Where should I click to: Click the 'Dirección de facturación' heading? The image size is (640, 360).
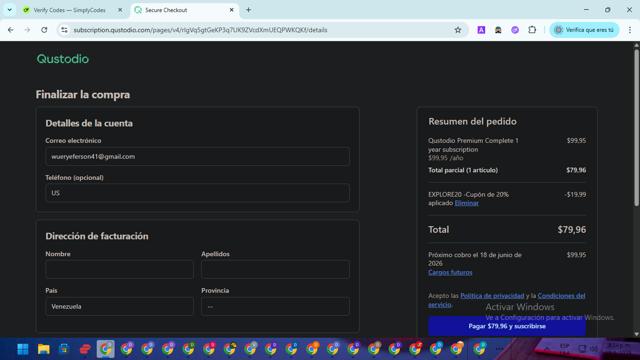click(x=97, y=236)
